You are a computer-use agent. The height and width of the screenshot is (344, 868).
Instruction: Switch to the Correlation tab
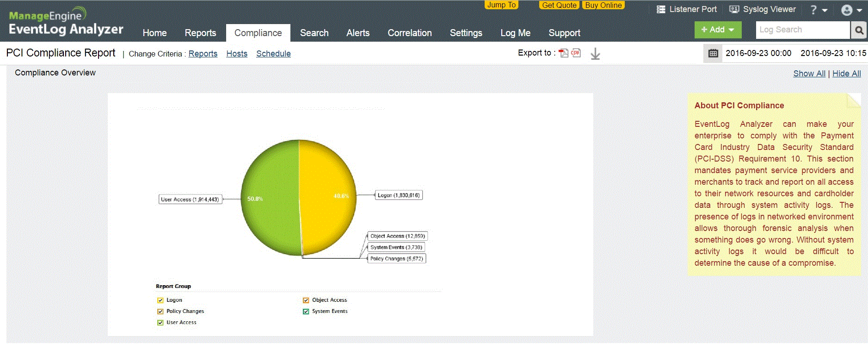pyautogui.click(x=410, y=33)
